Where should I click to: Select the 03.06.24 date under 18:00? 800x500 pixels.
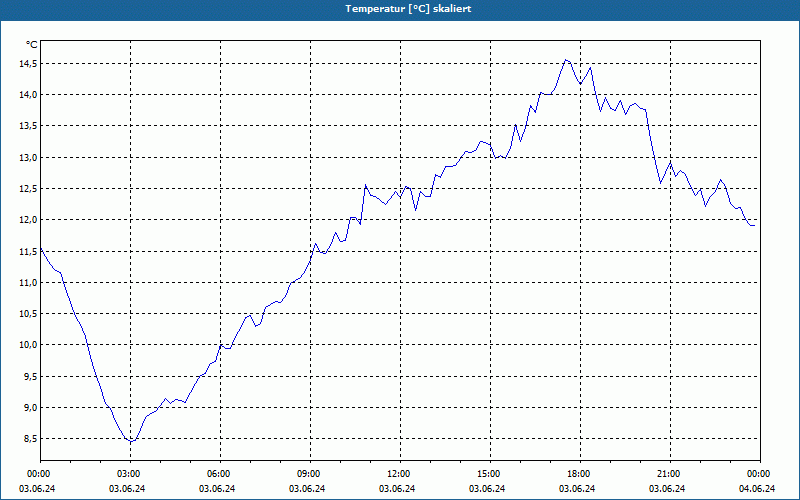tap(577, 489)
